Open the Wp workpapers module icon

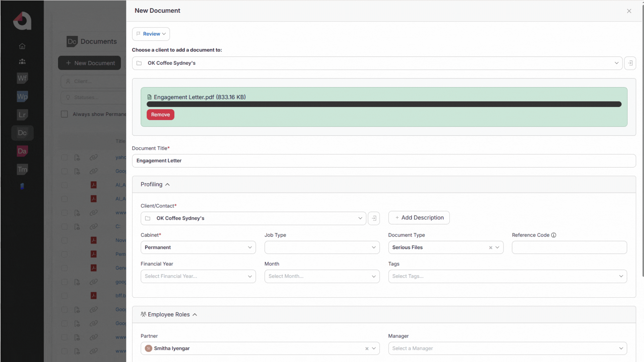(x=22, y=97)
